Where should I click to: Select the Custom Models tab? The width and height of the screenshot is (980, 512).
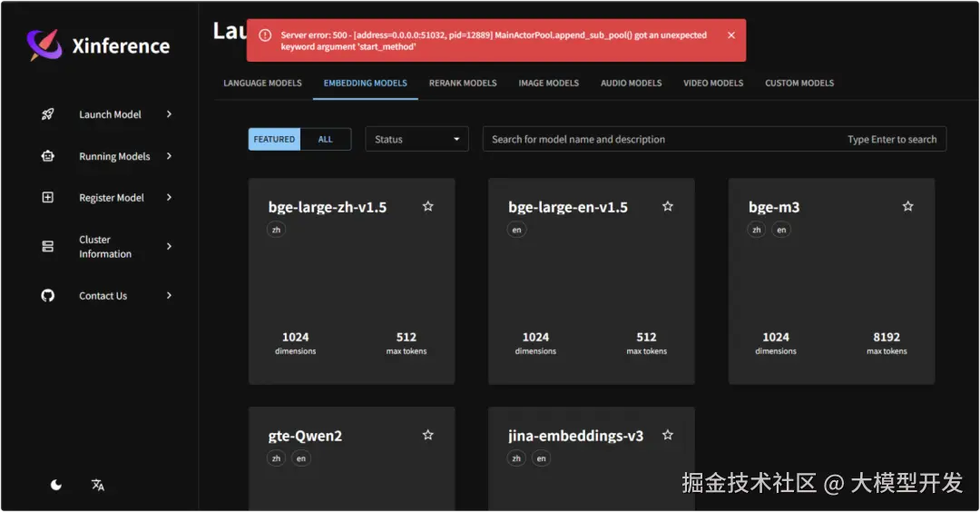(x=799, y=84)
